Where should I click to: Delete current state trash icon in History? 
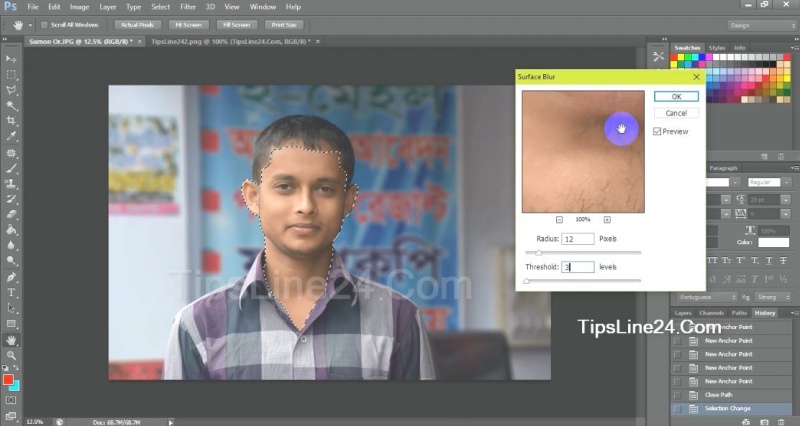[781, 422]
